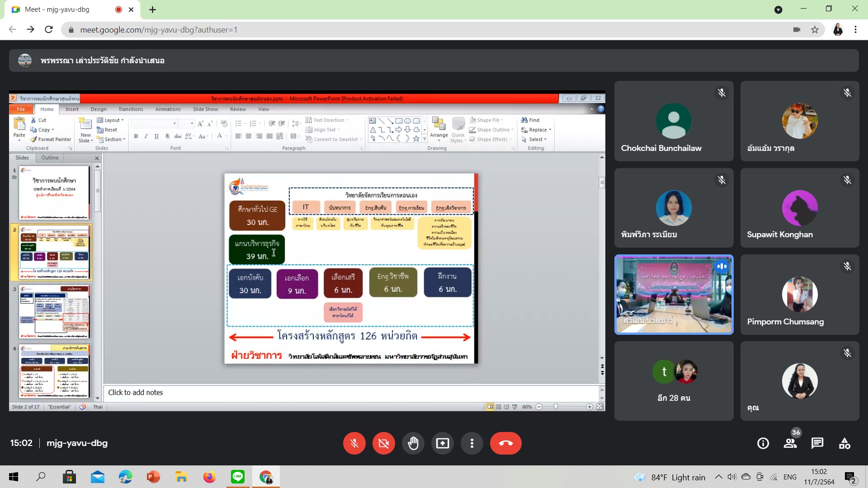Image resolution: width=868 pixels, height=488 pixels.
Task: Open a new browser tab
Action: (x=152, y=9)
